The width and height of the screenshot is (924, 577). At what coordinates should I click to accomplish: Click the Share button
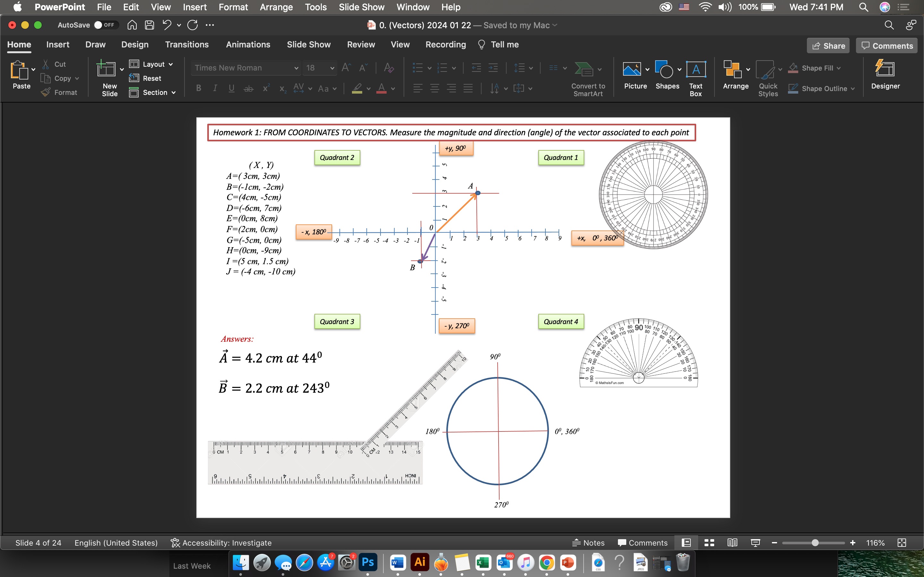[x=828, y=46]
